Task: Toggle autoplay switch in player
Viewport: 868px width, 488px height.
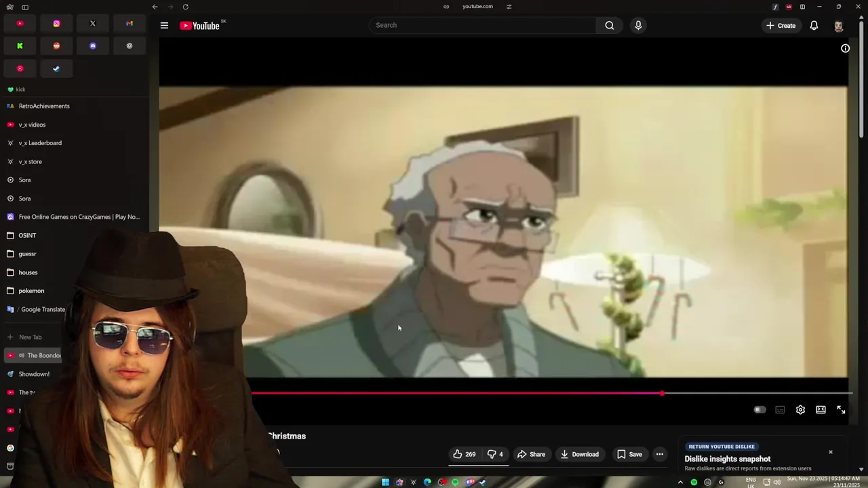Action: tap(759, 410)
